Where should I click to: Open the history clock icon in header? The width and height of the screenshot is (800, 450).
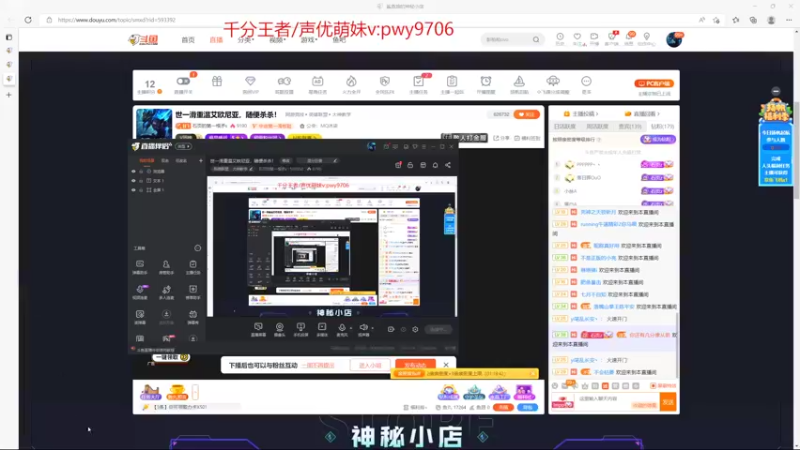click(x=560, y=37)
